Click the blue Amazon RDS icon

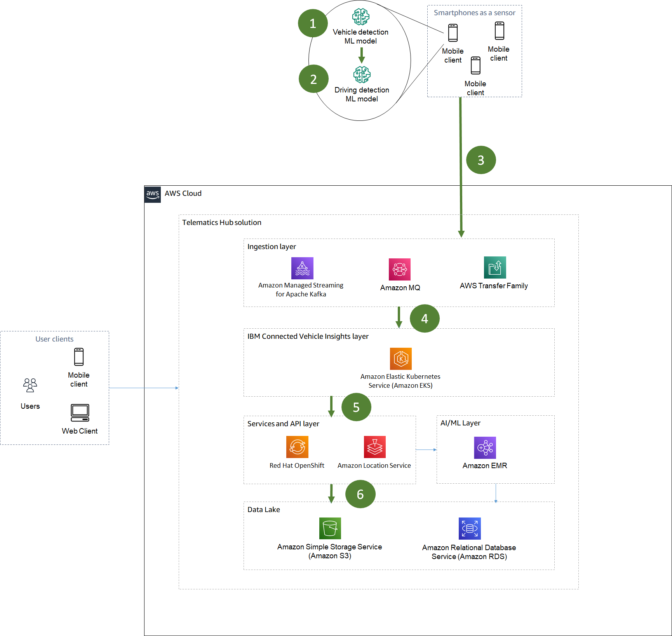click(470, 528)
